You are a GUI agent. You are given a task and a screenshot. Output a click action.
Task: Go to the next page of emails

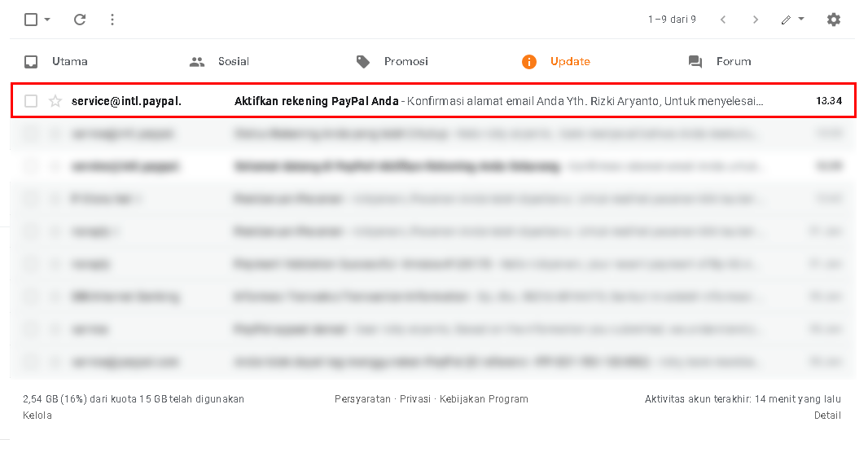pyautogui.click(x=755, y=20)
